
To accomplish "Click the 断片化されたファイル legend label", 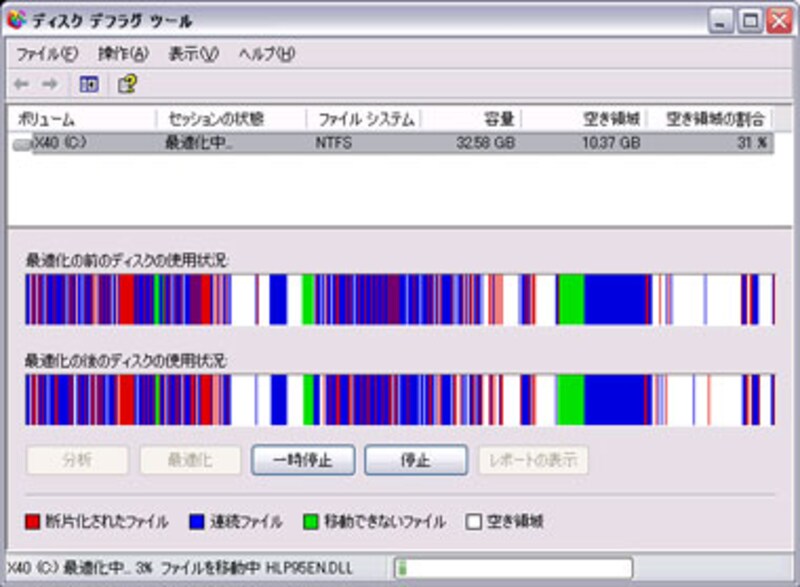I will (x=107, y=522).
